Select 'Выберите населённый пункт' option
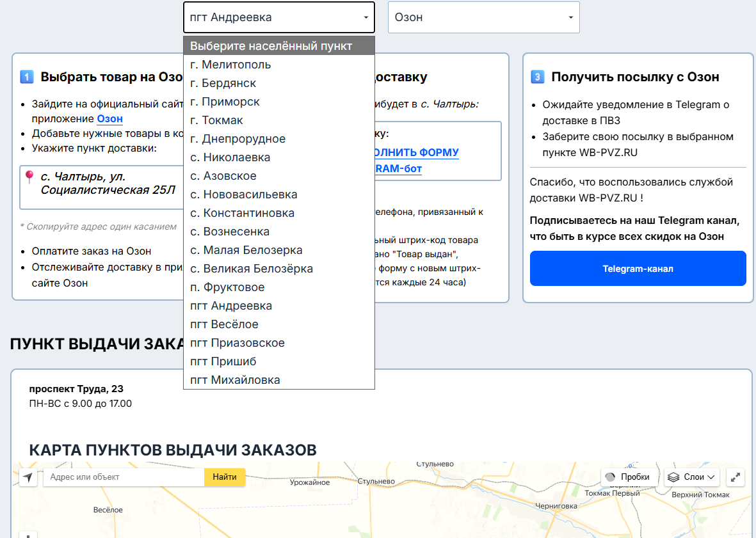756x538 pixels. (x=279, y=46)
